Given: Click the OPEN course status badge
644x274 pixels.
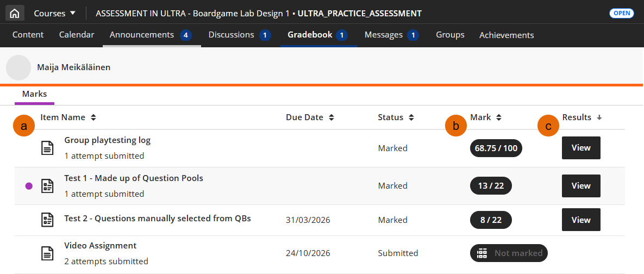Looking at the screenshot, I should (621, 13).
